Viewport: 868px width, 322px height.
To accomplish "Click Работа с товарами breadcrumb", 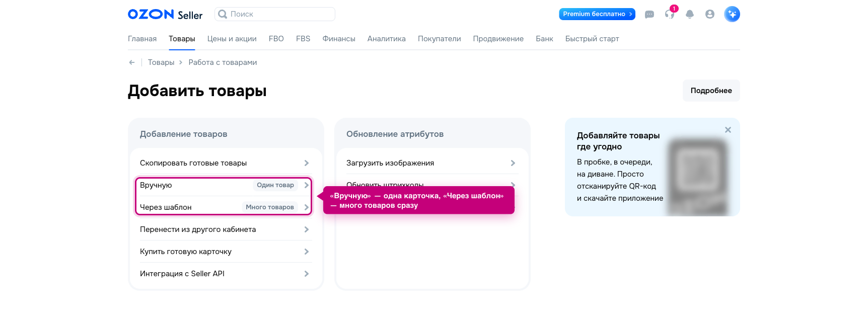I will click(223, 62).
